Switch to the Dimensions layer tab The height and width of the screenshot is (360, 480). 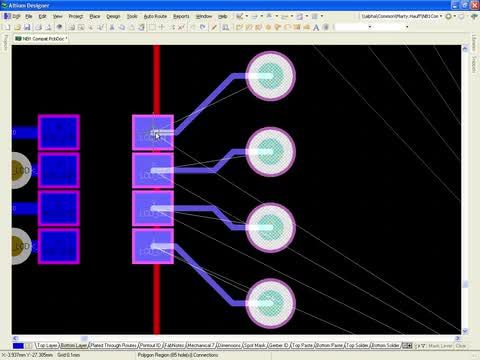[x=229, y=346]
